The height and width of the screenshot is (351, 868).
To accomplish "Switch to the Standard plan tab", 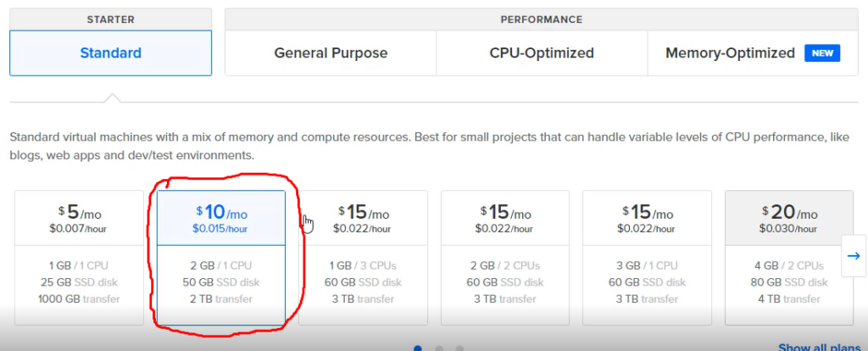I will [111, 53].
